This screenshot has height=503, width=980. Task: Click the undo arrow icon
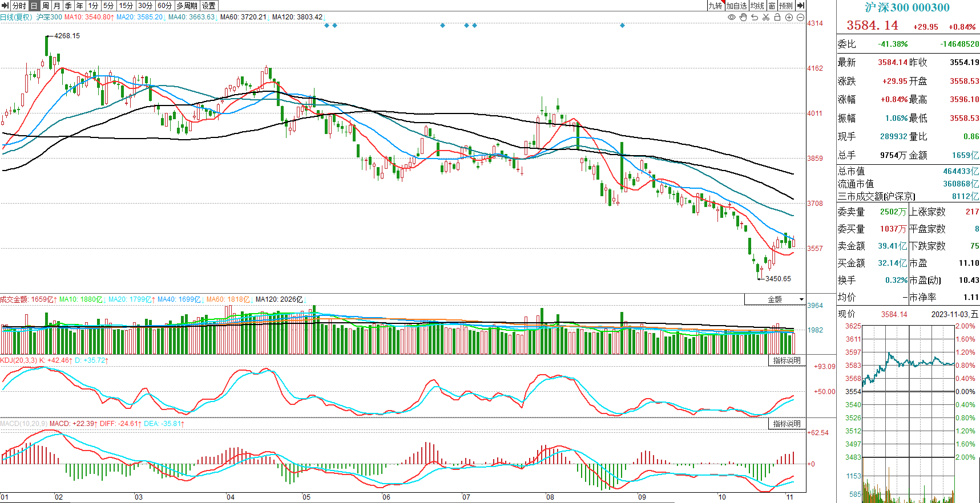[x=755, y=17]
